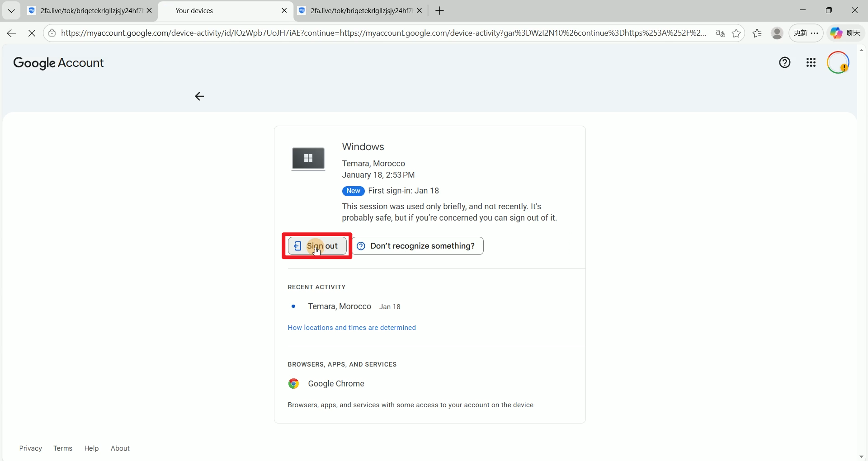
Task: Open the browser update and more menu
Action: click(806, 33)
